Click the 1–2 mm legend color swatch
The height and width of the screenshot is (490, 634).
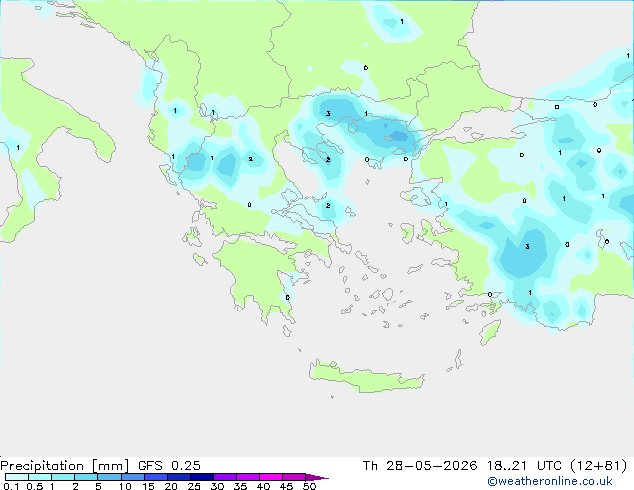[63, 477]
